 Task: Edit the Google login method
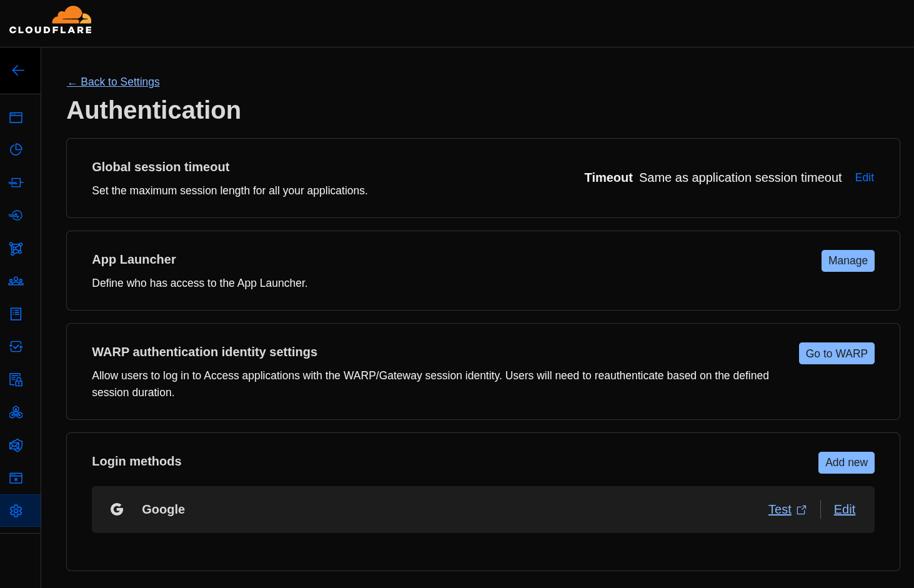pyautogui.click(x=845, y=509)
